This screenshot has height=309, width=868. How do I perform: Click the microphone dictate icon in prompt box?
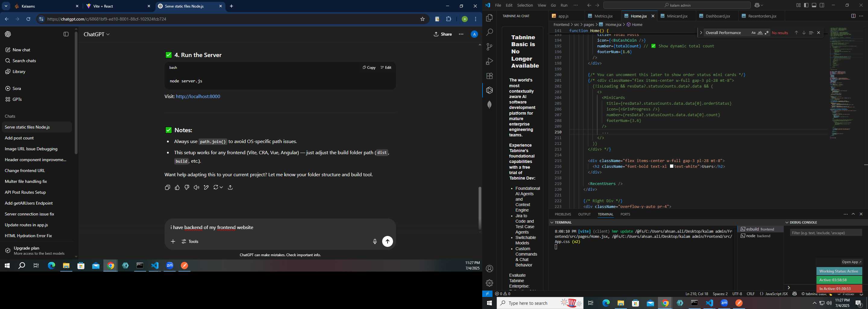coord(375,241)
